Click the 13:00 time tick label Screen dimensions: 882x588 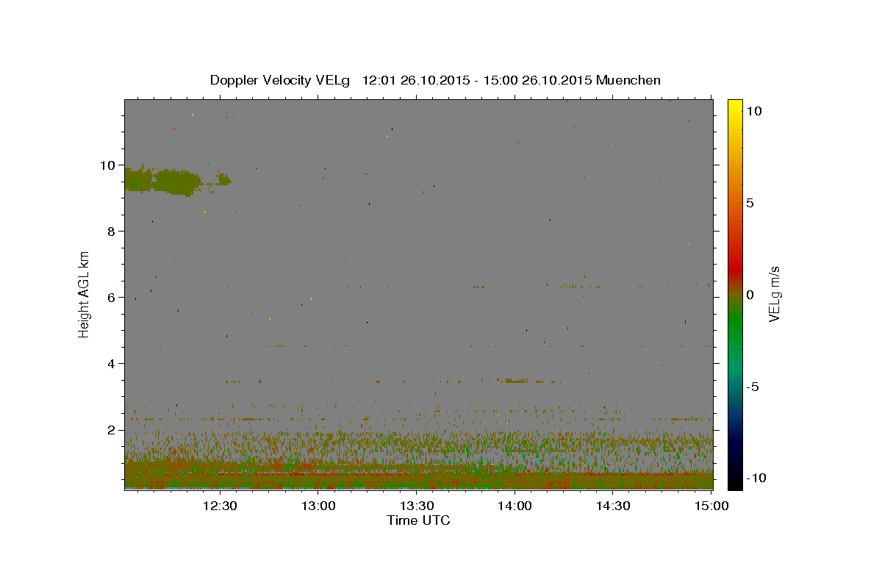(318, 506)
